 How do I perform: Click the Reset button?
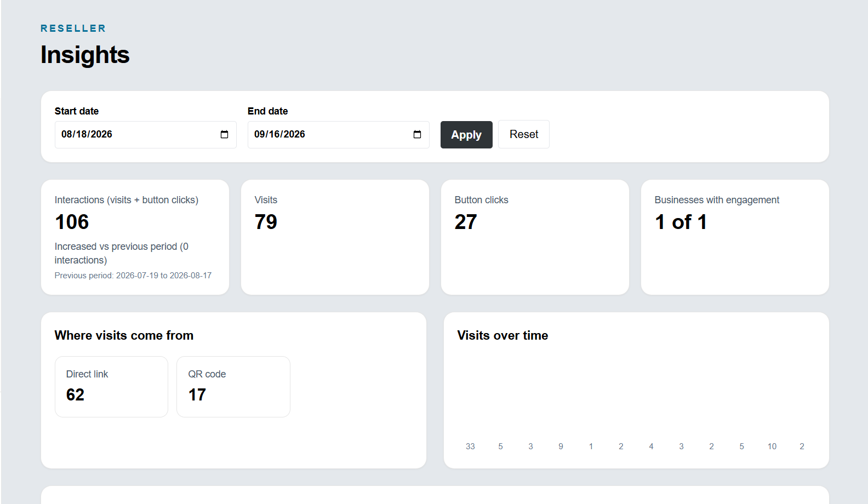click(x=524, y=134)
